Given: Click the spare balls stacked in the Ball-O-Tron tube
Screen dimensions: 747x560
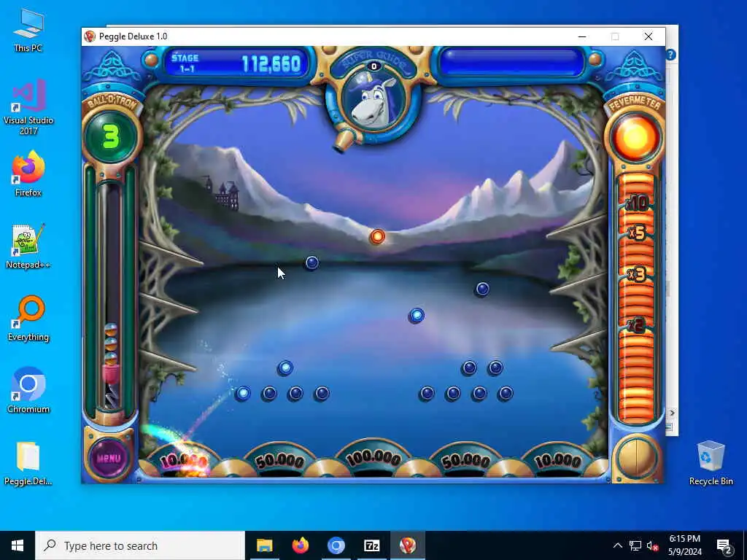Looking at the screenshot, I should pos(111,345).
